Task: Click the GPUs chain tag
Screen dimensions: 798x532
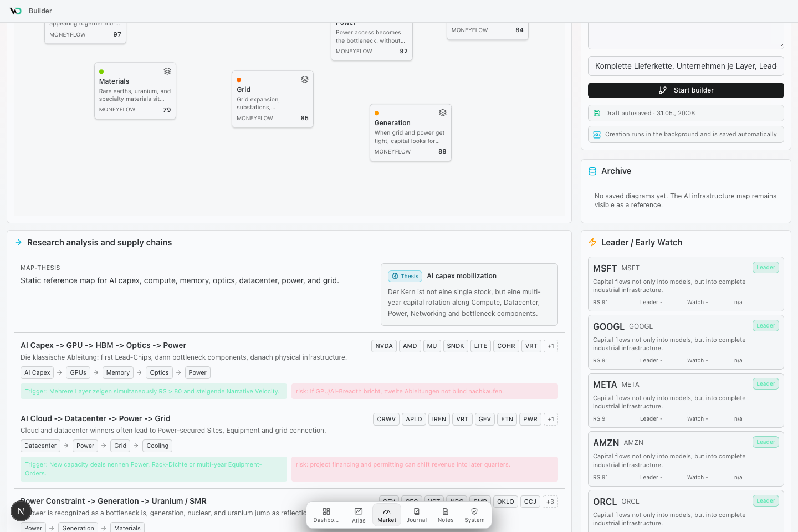Action: (78, 373)
